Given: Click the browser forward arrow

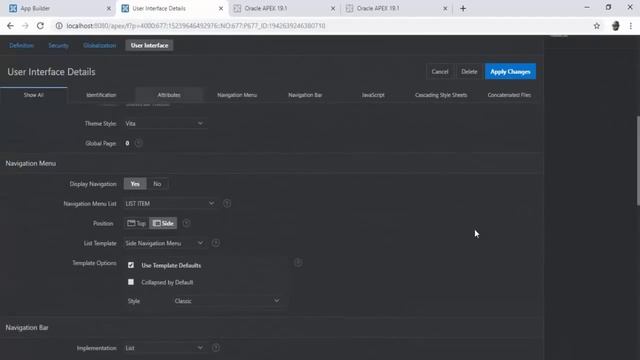Looking at the screenshot, I should tap(25, 26).
